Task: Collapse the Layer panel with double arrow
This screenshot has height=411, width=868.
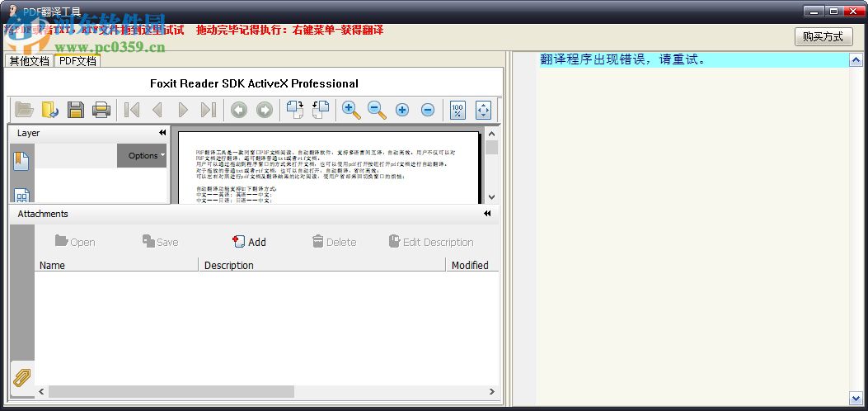Action: (162, 133)
